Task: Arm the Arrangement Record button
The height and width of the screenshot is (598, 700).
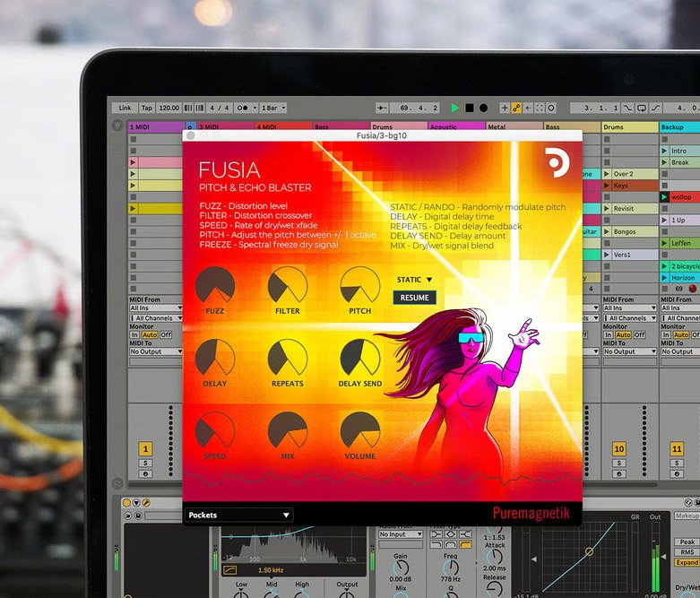Action: pyautogui.click(x=483, y=108)
